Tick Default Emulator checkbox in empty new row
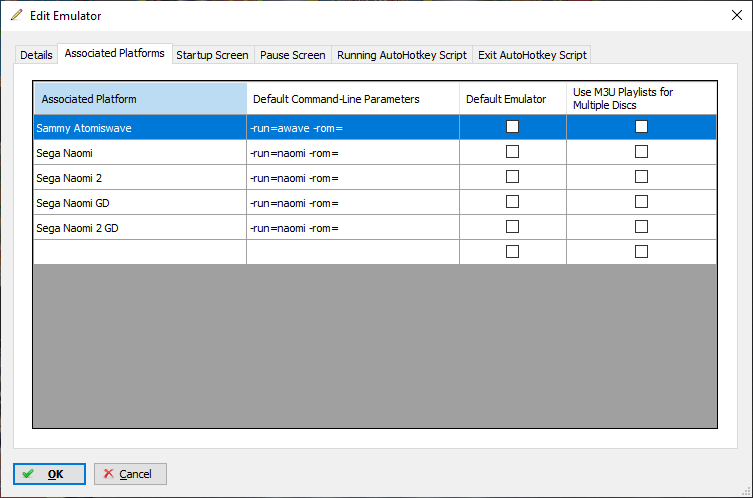 [x=512, y=252]
